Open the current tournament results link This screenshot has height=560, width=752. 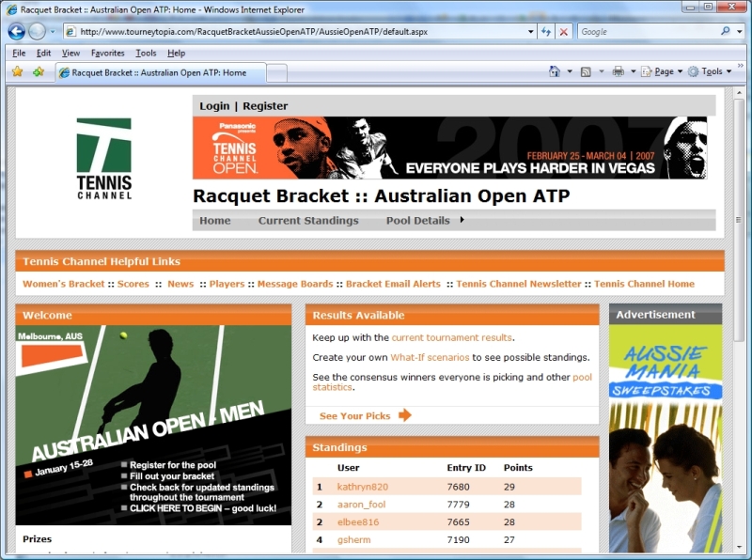pyautogui.click(x=452, y=337)
